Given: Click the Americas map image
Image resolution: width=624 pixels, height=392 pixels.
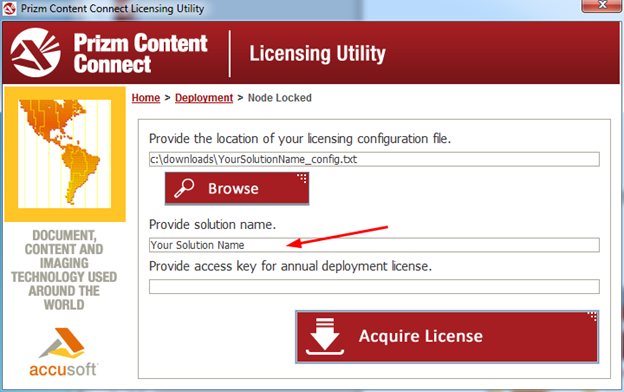Looking at the screenshot, I should (x=64, y=154).
